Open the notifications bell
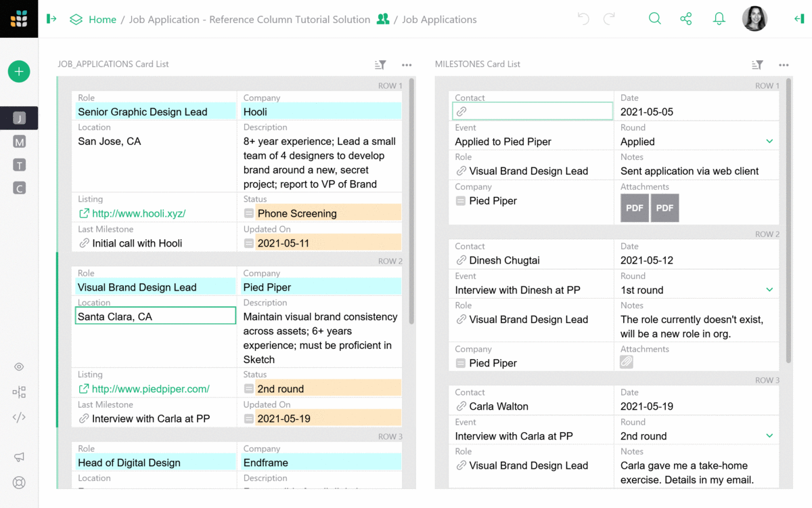Image resolution: width=812 pixels, height=508 pixels. pyautogui.click(x=719, y=19)
